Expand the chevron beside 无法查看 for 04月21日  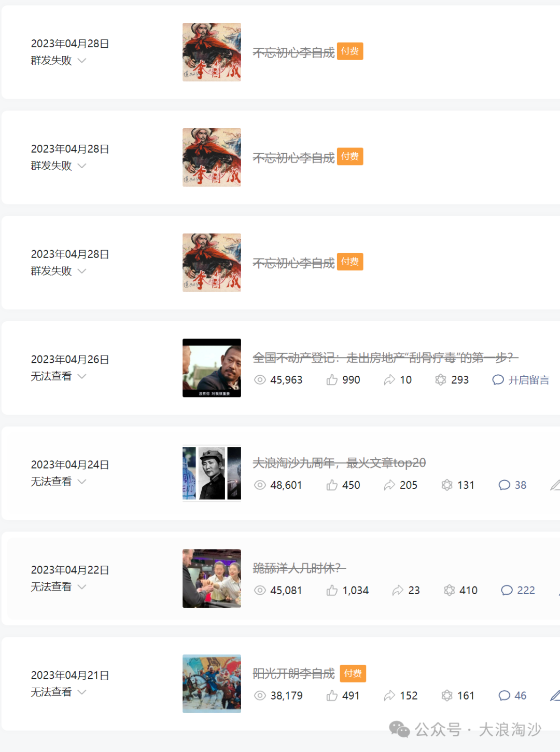tap(82, 692)
